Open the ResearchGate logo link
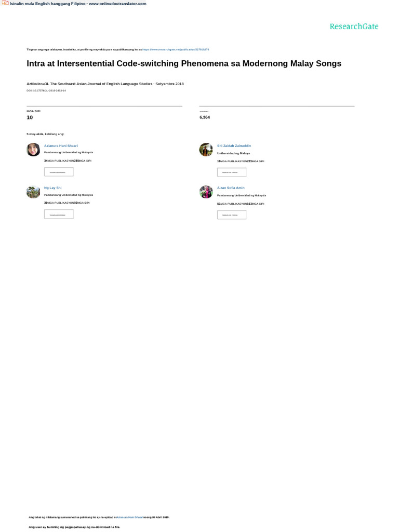The width and height of the screenshot is (399, 532). pos(354,26)
